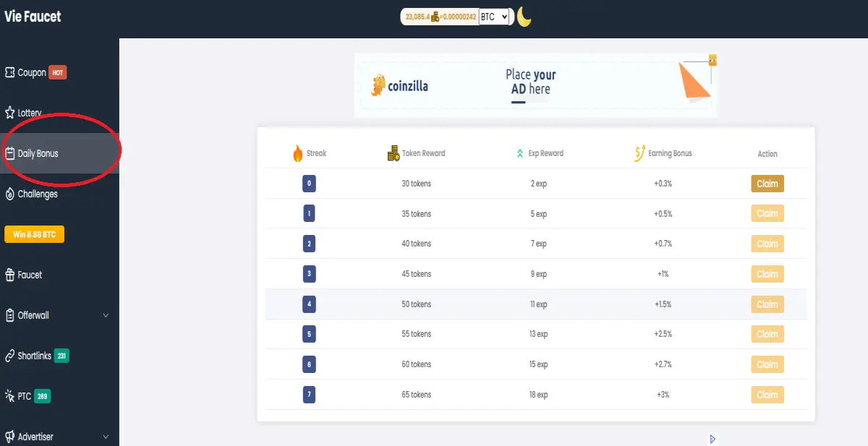Viewport: 868px width, 446px height.
Task: Click the streak 0 number badge
Action: tap(309, 184)
